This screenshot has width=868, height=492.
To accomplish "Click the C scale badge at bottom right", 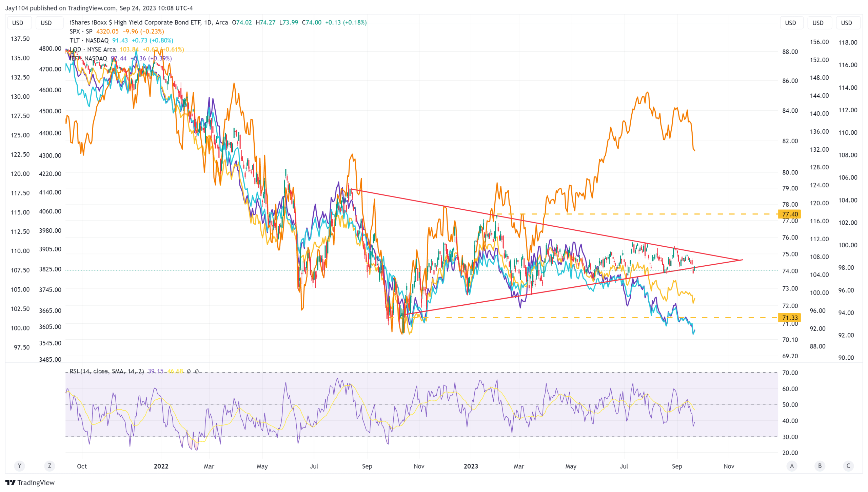I will (x=848, y=466).
